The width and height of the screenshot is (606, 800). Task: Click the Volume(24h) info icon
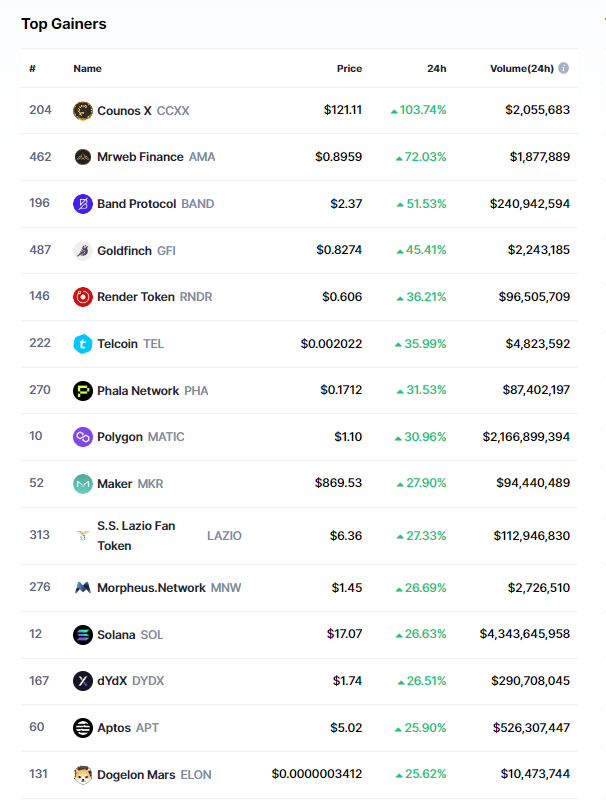click(564, 68)
